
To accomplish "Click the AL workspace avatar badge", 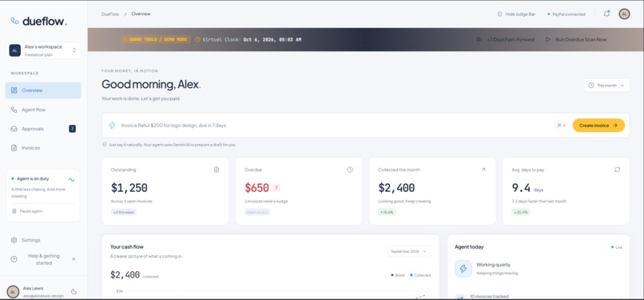I will [x=15, y=50].
